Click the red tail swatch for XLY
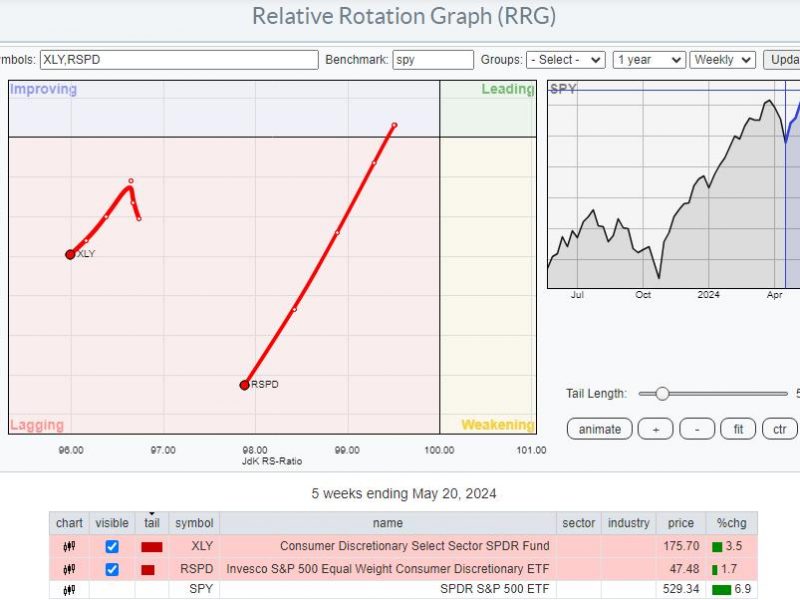Viewport: 800px width, 600px height. 152,547
